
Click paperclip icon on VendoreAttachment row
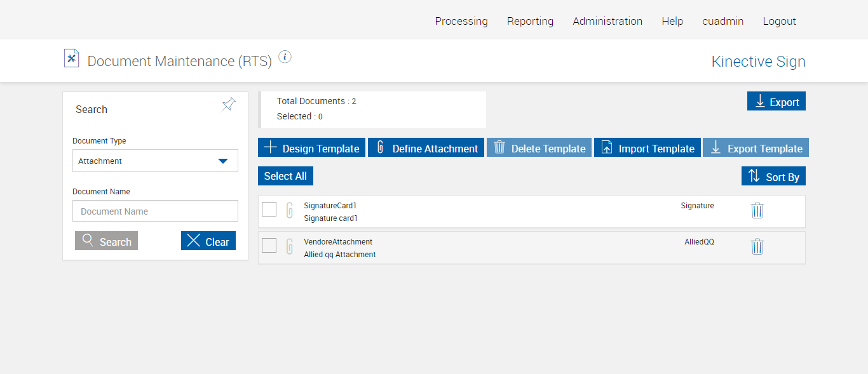(x=290, y=246)
